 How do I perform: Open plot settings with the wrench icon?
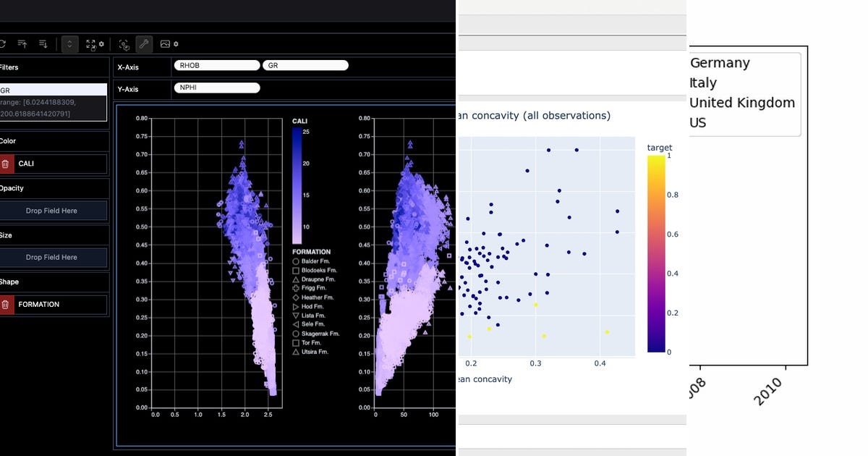144,43
